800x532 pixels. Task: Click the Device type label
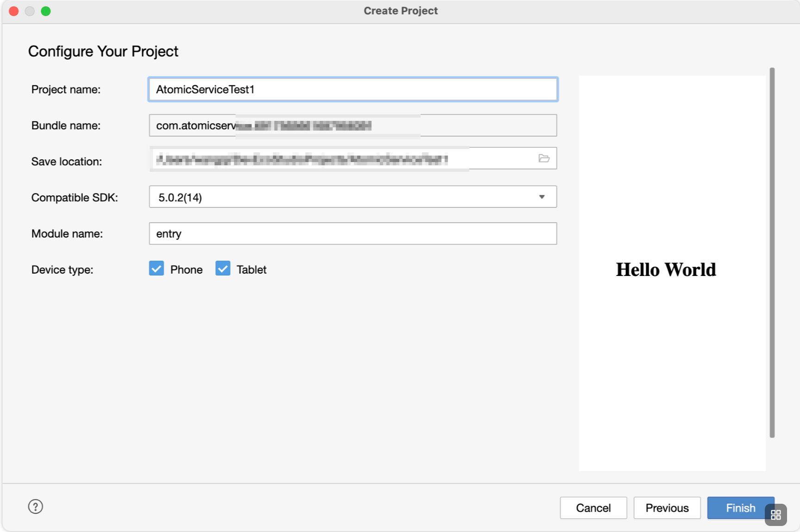tap(62, 269)
